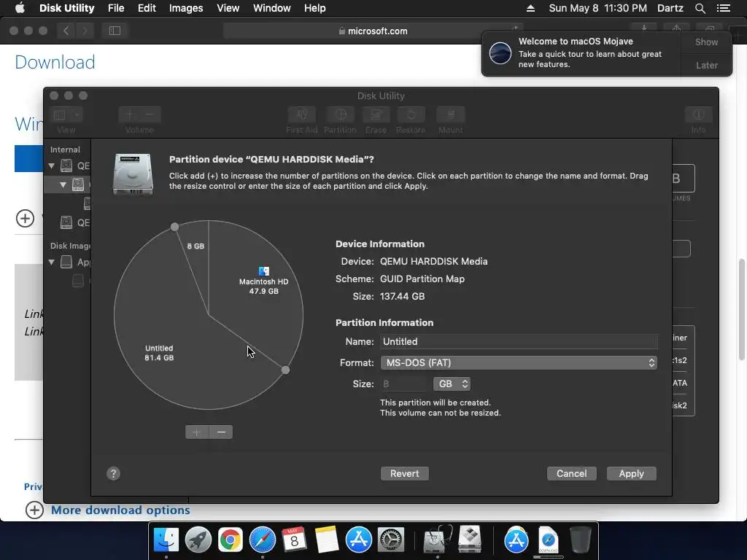This screenshot has width=747, height=560.
Task: Select the 8 GB pie slice
Action: pos(196,246)
